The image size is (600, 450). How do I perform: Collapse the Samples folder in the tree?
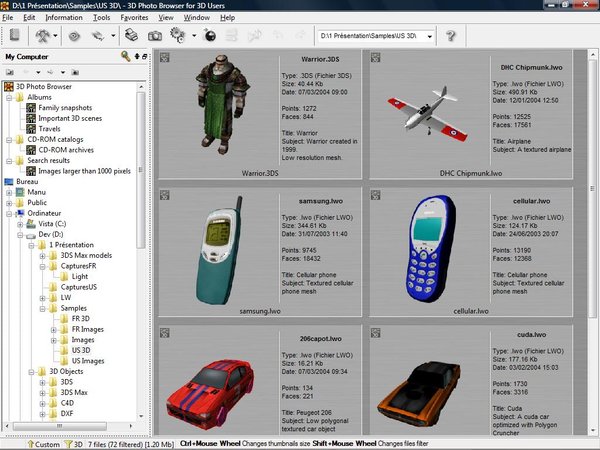(42, 308)
